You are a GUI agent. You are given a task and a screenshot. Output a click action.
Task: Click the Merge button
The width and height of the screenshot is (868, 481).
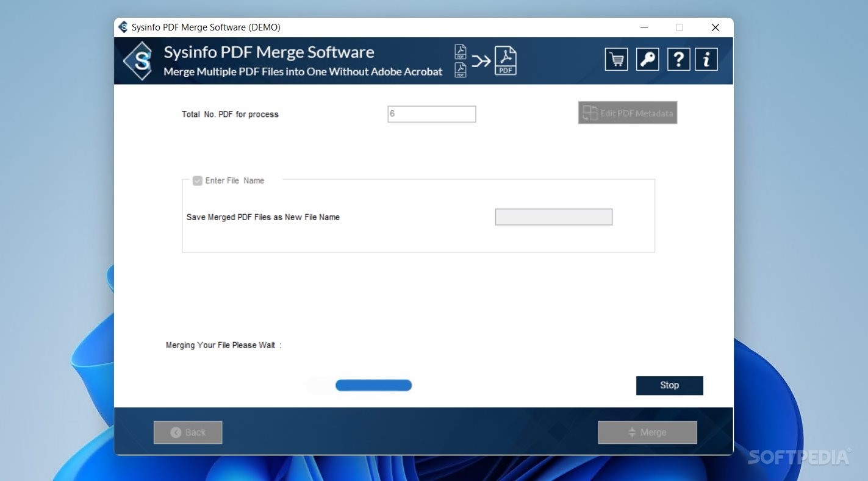pos(647,432)
